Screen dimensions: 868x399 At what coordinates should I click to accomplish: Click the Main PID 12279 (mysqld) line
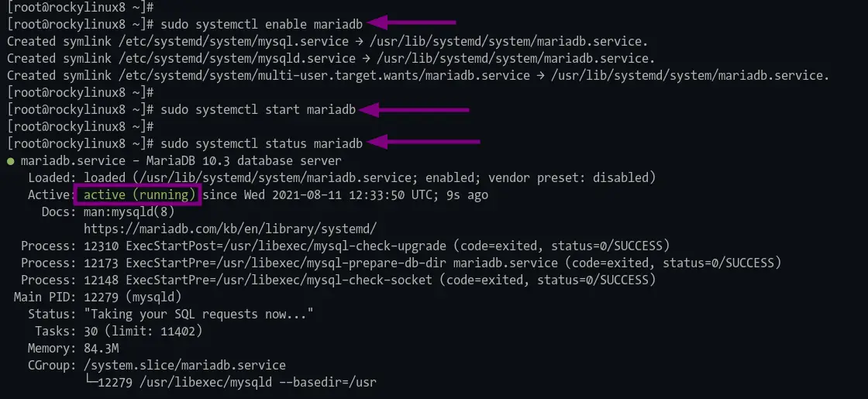98,298
